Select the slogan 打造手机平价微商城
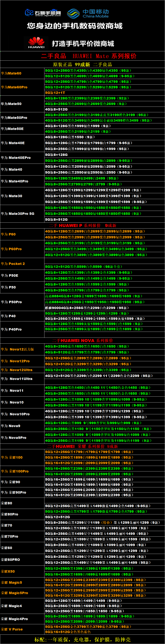The height and width of the screenshot is (644, 165). tap(83, 44)
